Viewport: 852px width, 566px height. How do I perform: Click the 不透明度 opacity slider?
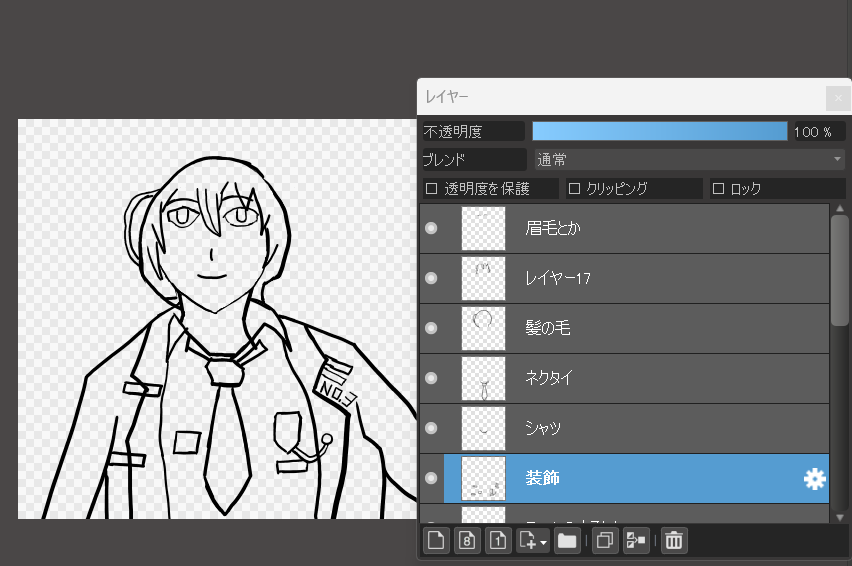point(660,131)
